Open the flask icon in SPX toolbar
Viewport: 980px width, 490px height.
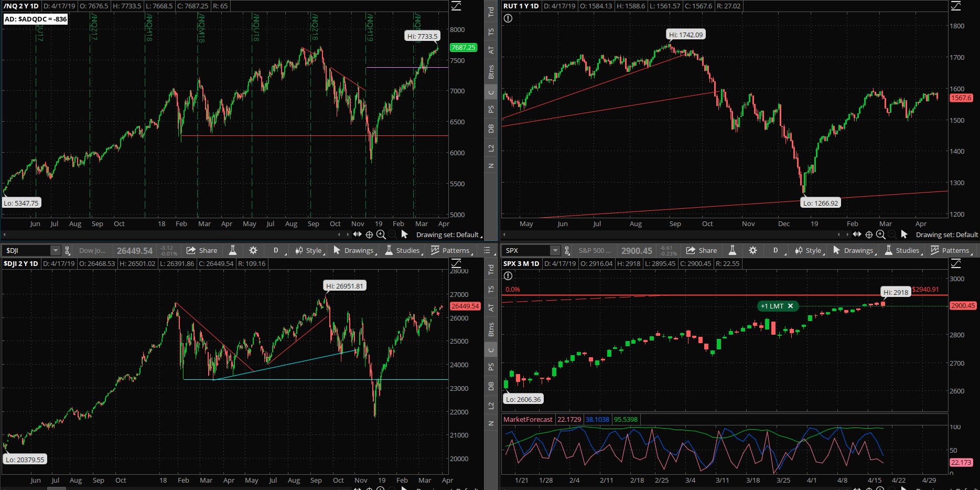(733, 250)
